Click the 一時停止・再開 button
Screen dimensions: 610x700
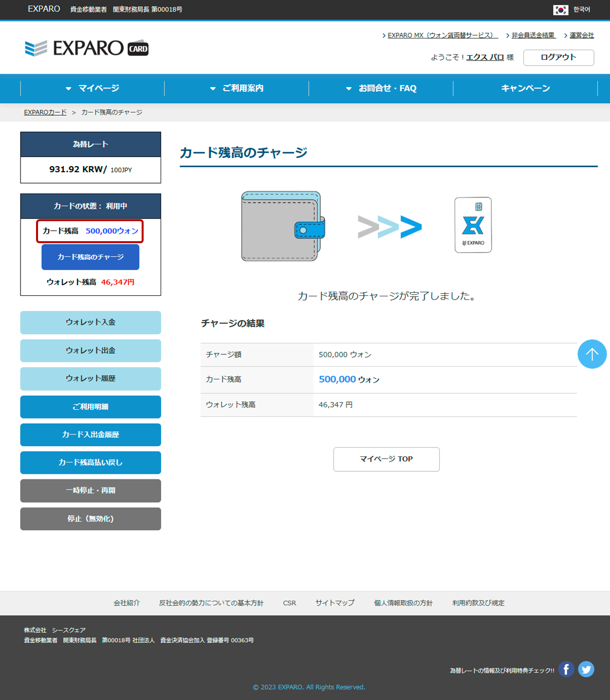pos(91,491)
